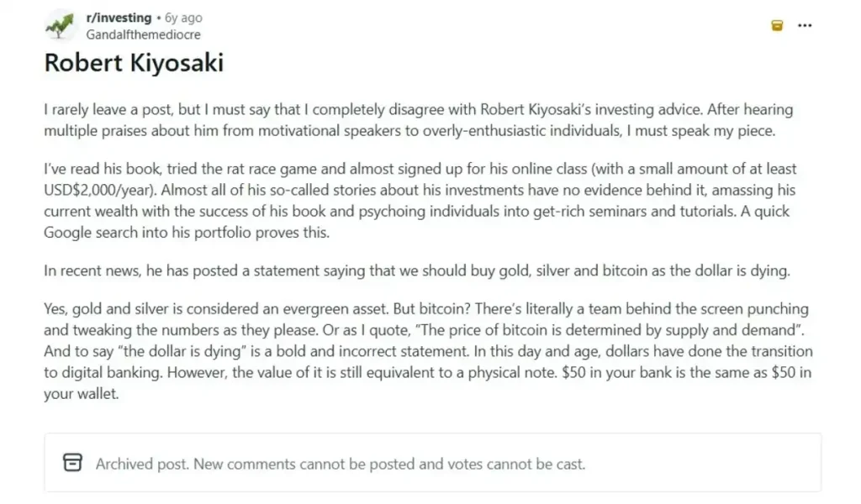861x504 pixels.
Task: Open the three-dot post options menu
Action: [805, 25]
